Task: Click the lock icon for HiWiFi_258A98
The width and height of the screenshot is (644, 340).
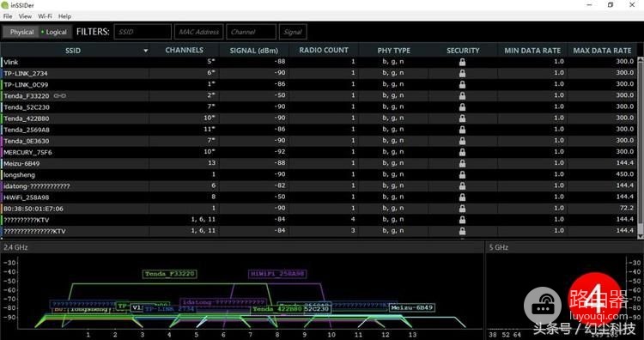Action: click(x=462, y=197)
